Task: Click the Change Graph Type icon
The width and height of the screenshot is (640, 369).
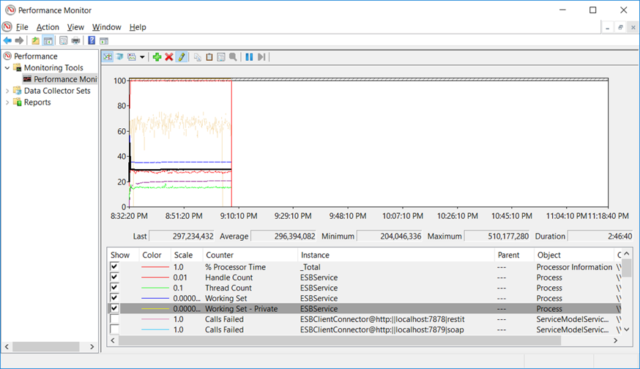Action: click(x=132, y=57)
